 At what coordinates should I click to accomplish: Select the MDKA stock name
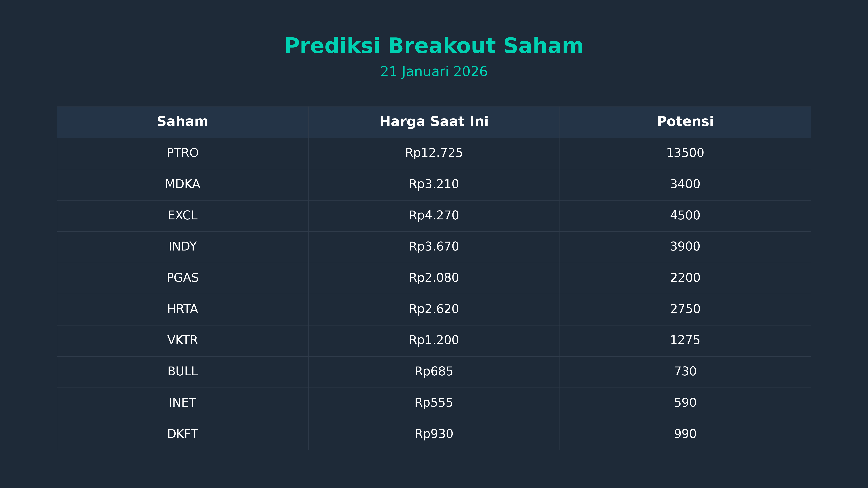tap(182, 184)
